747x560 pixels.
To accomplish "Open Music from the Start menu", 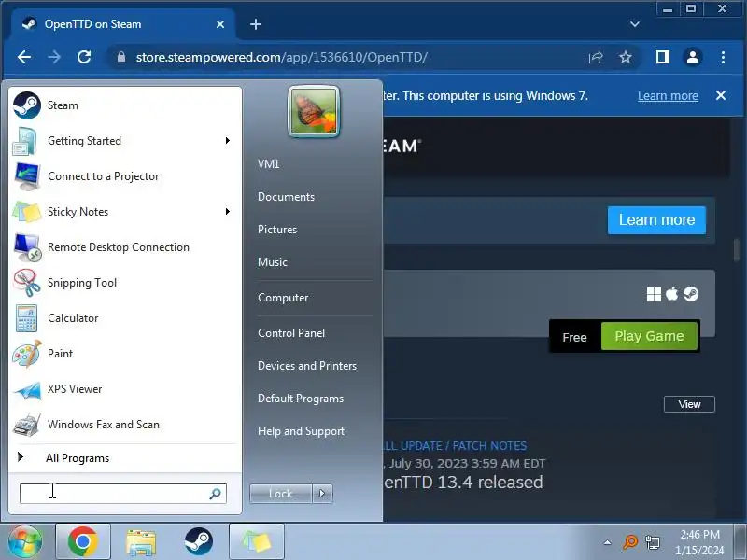I will coord(273,262).
